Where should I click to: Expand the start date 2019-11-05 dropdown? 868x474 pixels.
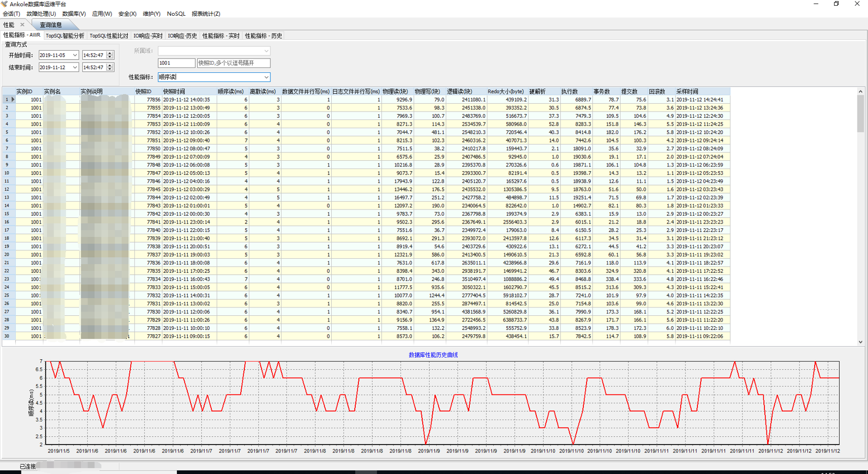(x=75, y=55)
